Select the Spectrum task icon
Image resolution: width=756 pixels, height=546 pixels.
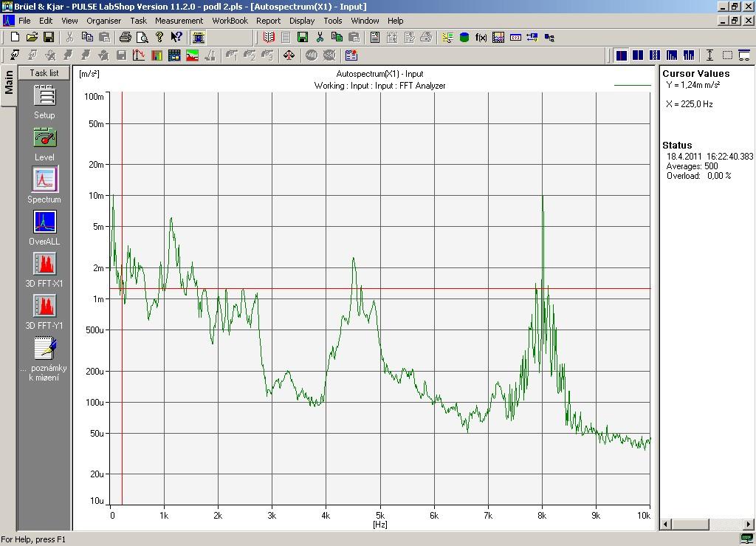(x=44, y=185)
